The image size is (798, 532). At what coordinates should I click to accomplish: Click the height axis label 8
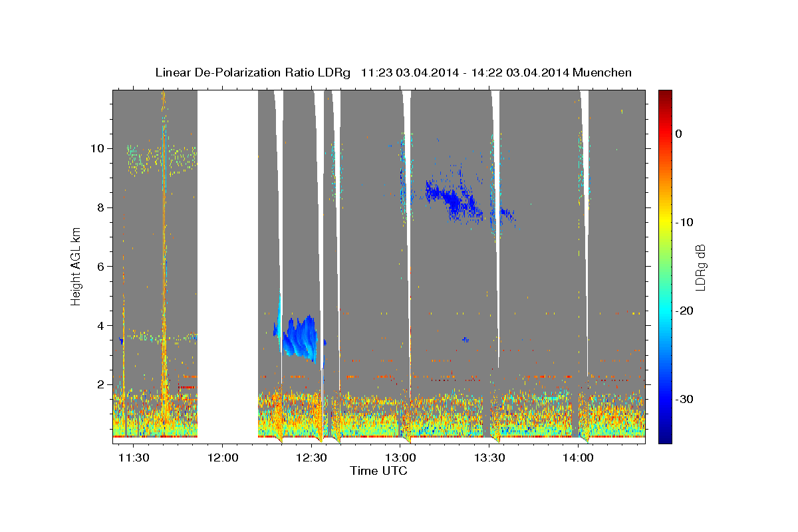100,207
